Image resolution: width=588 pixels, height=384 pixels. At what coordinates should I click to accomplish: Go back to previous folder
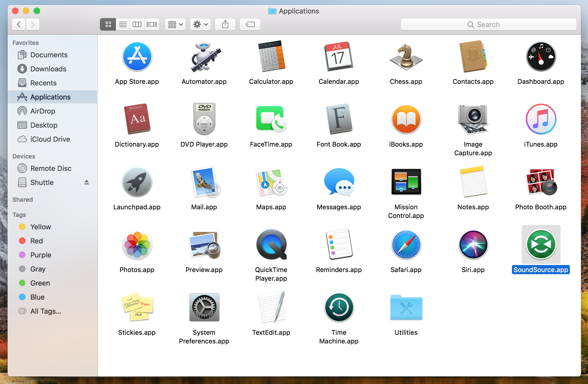pos(19,25)
